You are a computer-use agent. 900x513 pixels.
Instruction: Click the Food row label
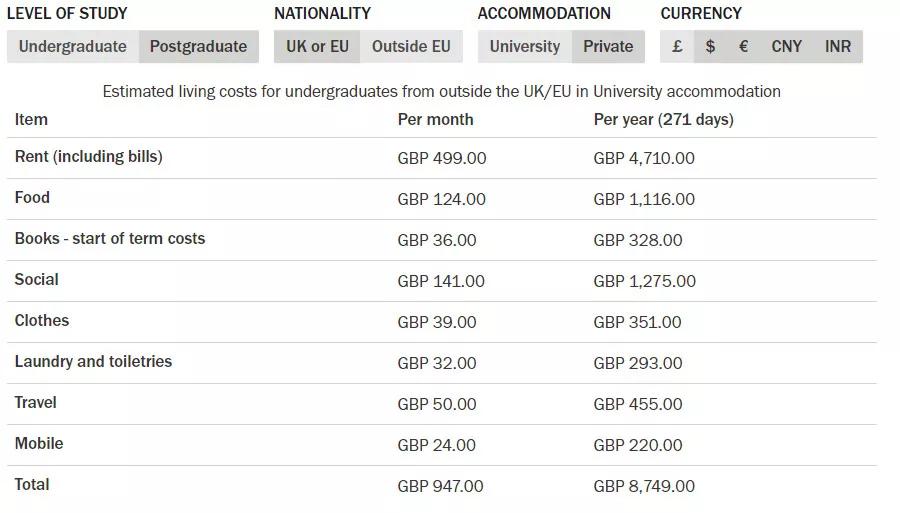[32, 197]
